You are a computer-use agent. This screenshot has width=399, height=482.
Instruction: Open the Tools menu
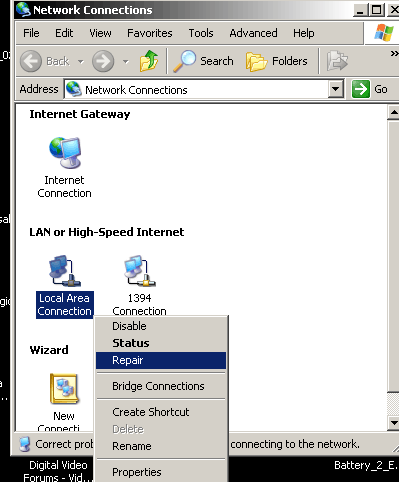pos(201,33)
